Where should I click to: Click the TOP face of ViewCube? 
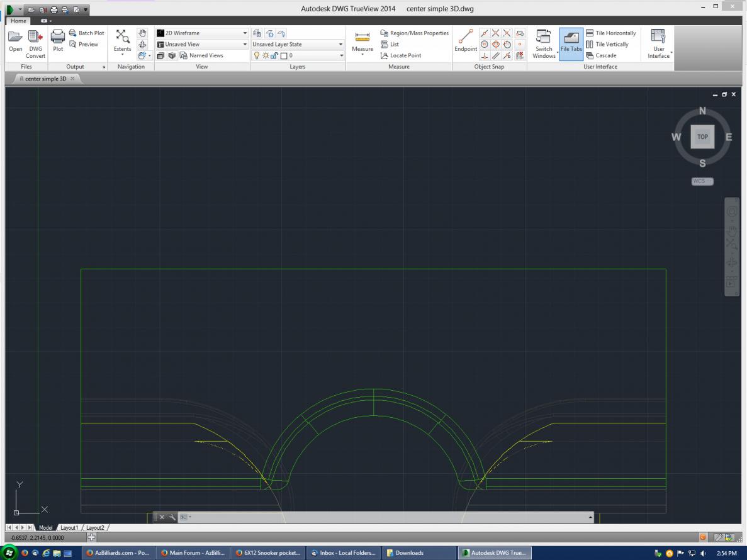(702, 137)
